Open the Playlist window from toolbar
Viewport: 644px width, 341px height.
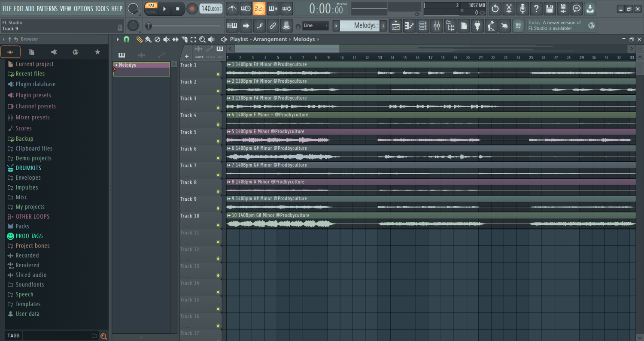coord(395,26)
